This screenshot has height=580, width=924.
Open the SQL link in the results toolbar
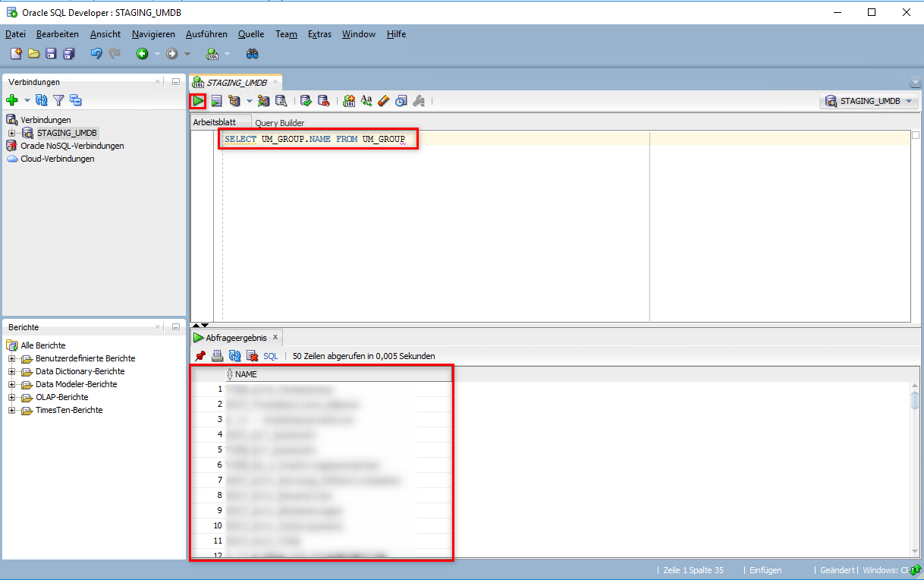270,355
